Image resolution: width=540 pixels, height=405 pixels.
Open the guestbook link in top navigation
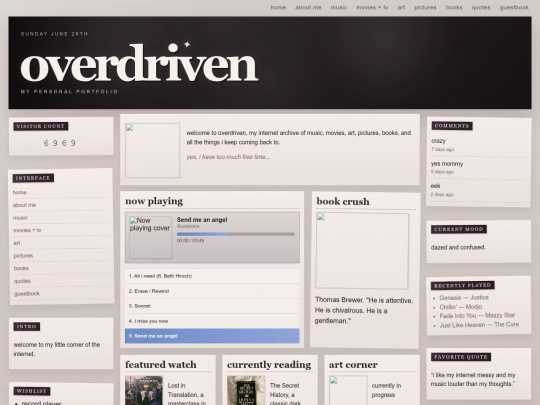[x=514, y=7]
